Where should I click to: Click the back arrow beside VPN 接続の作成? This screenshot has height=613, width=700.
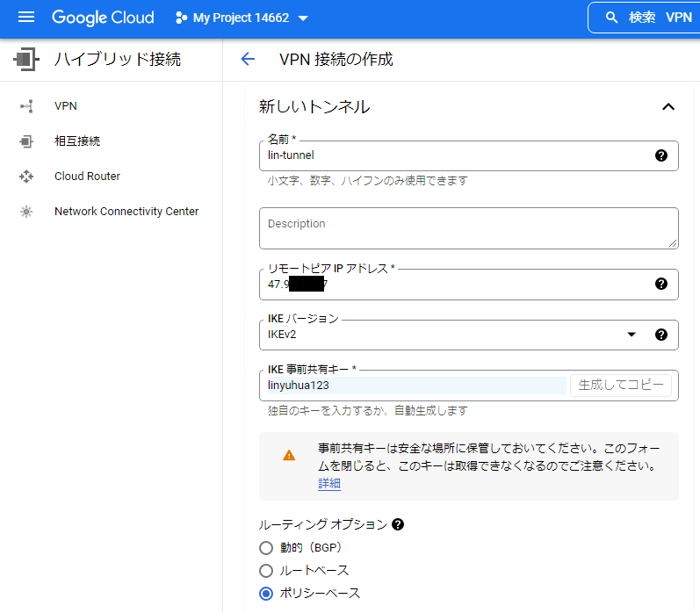pos(248,60)
